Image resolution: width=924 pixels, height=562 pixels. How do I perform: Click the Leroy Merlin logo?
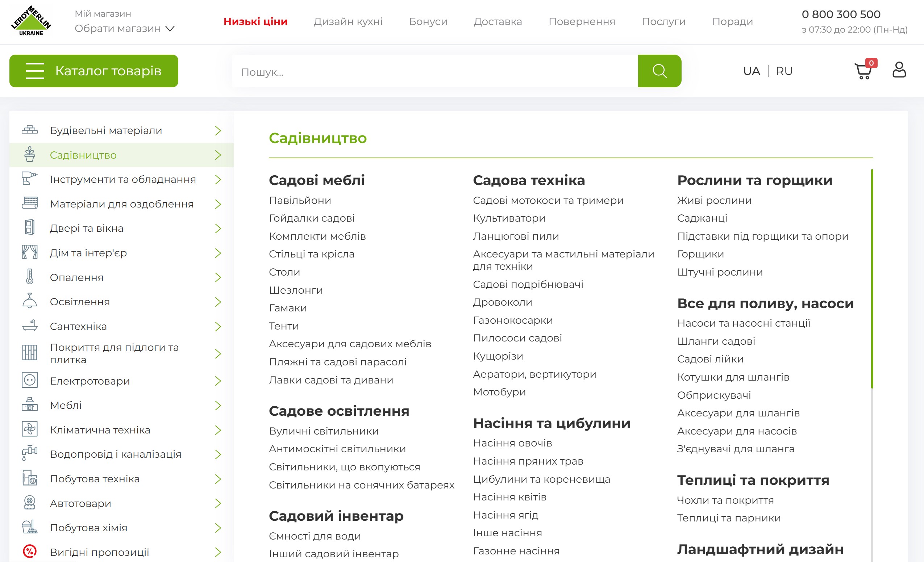pyautogui.click(x=31, y=21)
